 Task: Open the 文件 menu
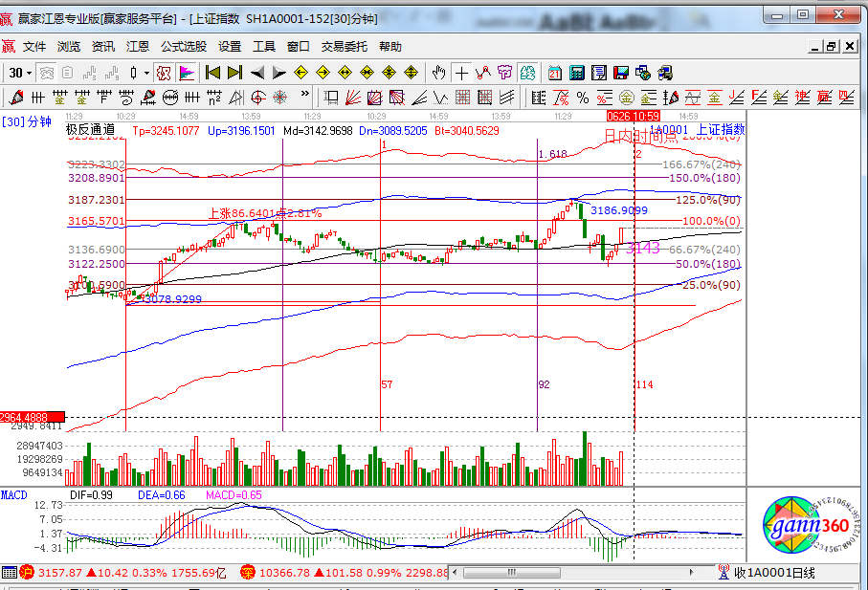coord(34,47)
